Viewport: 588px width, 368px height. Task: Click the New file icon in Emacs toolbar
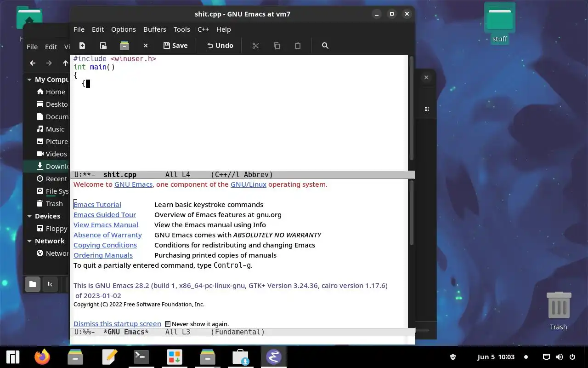point(82,46)
